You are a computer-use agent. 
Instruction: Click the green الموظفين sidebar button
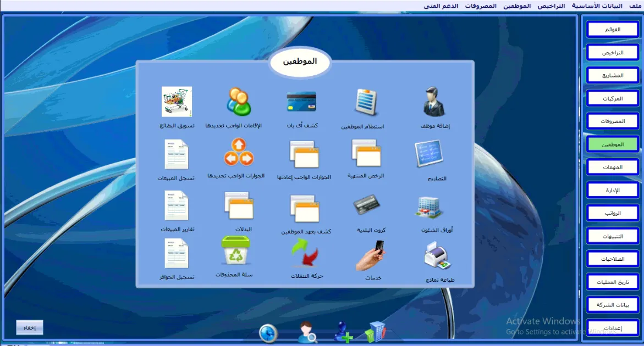[x=612, y=144]
